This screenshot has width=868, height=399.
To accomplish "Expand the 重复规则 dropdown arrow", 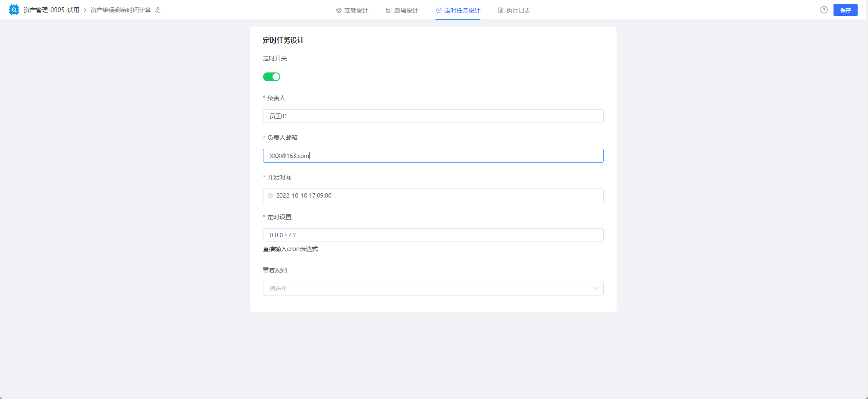I will [596, 289].
